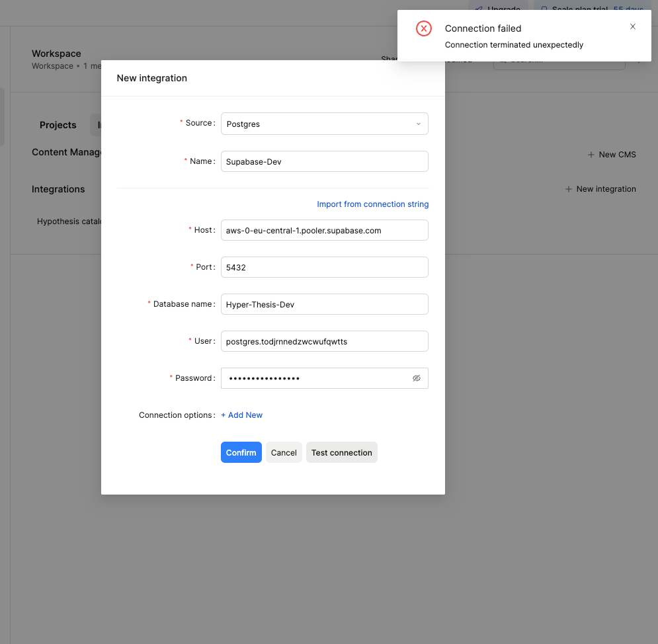Dismiss the Connection failed notification
Image resolution: width=658 pixels, height=644 pixels.
(x=633, y=27)
